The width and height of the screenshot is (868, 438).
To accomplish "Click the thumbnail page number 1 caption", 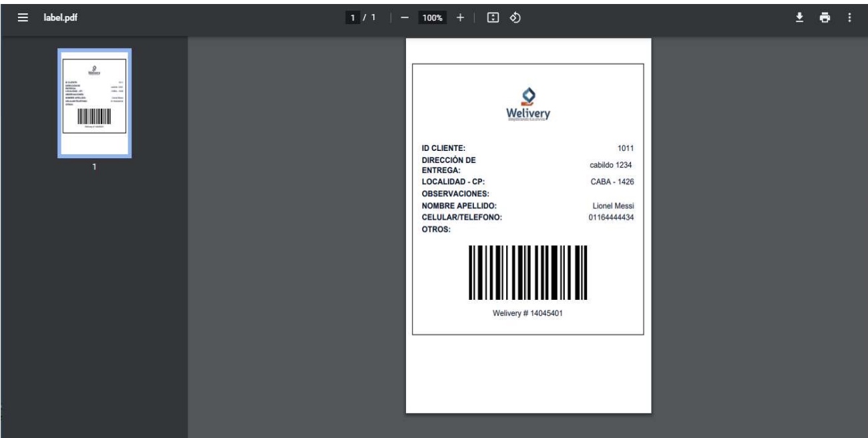I will point(94,166).
